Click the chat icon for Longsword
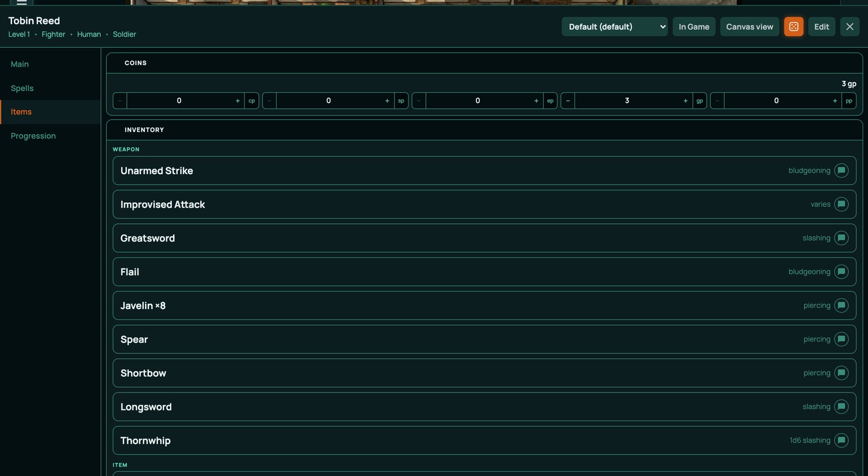 841,407
